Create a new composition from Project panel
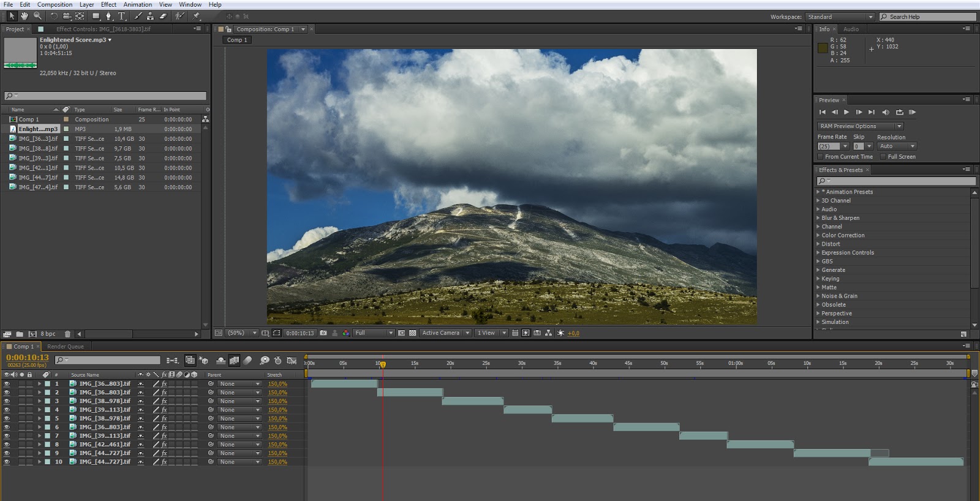The height and width of the screenshot is (501, 980). pos(32,334)
